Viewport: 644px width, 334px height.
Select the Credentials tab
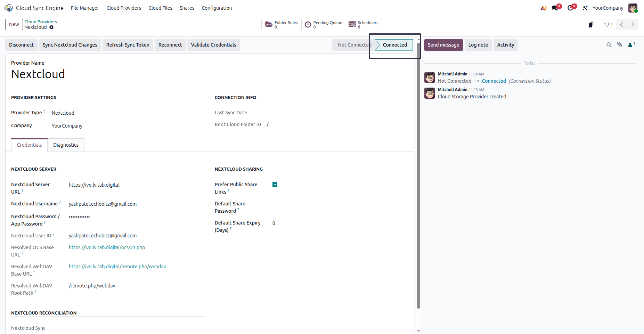[x=30, y=145]
